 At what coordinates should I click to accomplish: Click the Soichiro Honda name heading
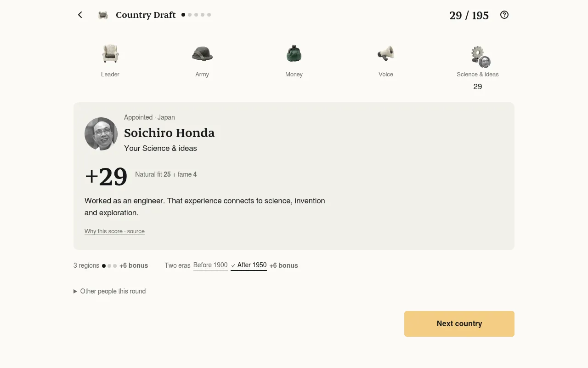point(169,133)
